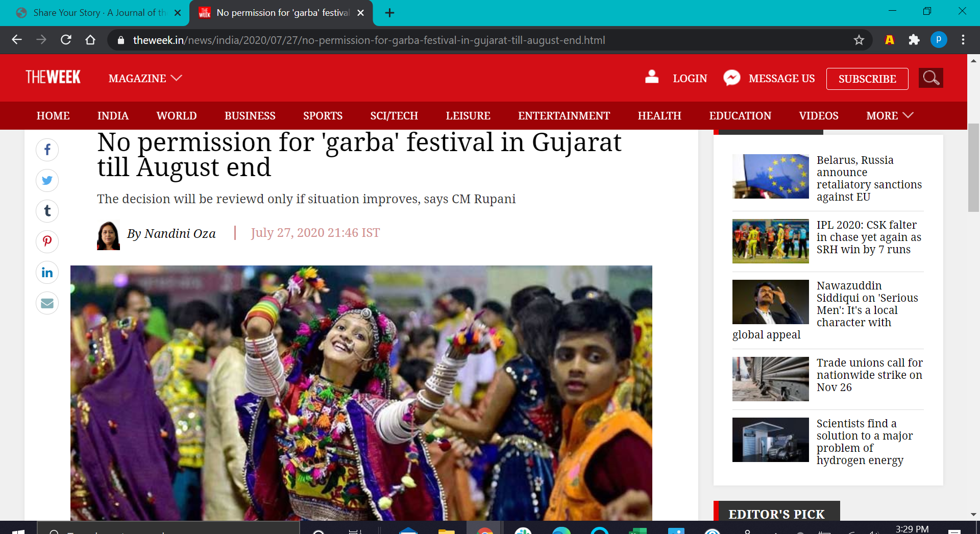This screenshot has height=534, width=980.
Task: Bookmark page with star icon
Action: pyautogui.click(x=859, y=40)
